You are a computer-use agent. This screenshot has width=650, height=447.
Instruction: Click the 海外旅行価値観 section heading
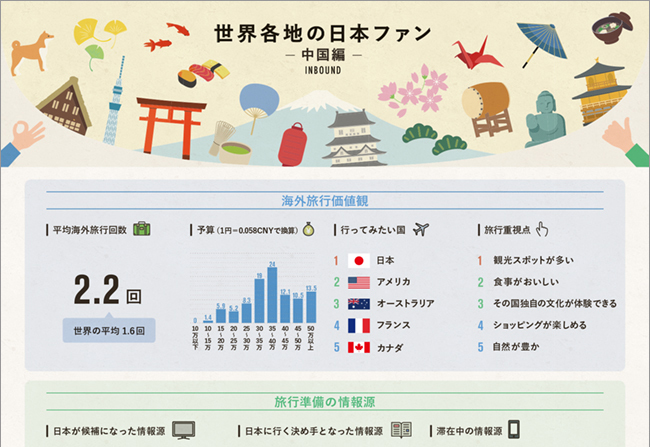point(325,201)
